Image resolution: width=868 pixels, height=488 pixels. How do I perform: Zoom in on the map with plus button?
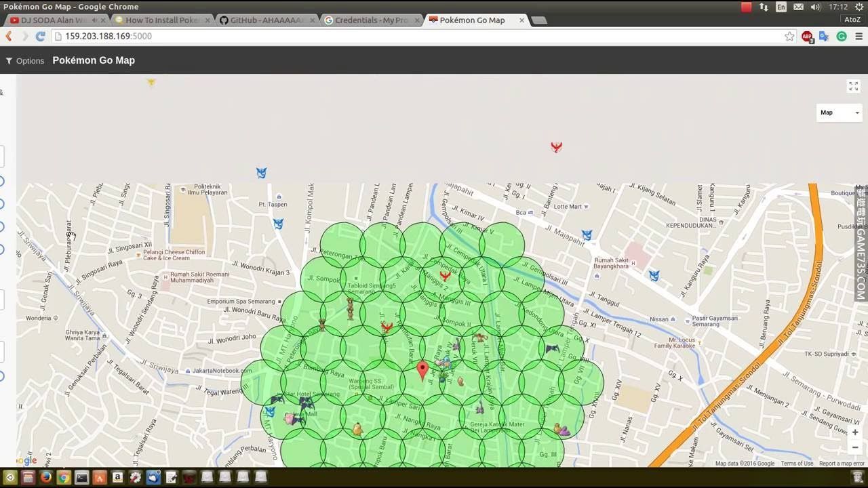pos(854,432)
